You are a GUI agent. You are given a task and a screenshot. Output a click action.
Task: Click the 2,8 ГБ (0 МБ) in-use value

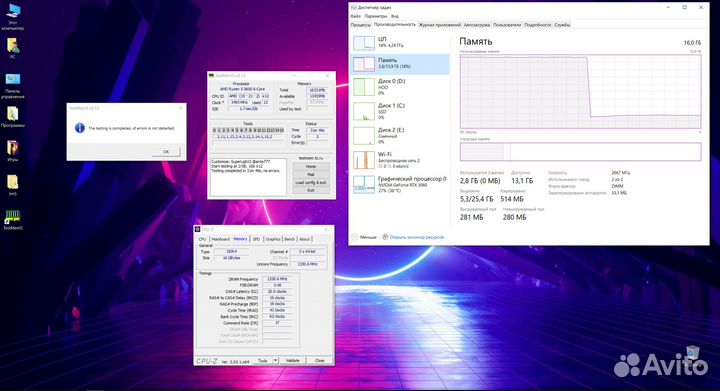pyautogui.click(x=480, y=181)
